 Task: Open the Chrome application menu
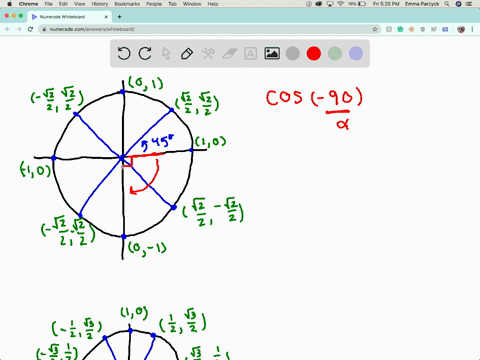click(x=28, y=4)
